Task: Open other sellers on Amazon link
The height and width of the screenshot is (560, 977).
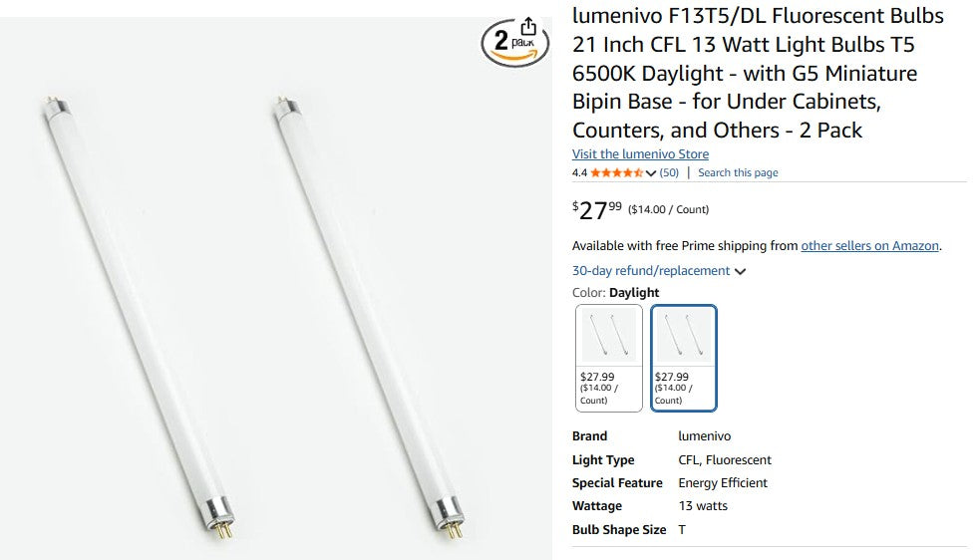Action: (x=869, y=246)
